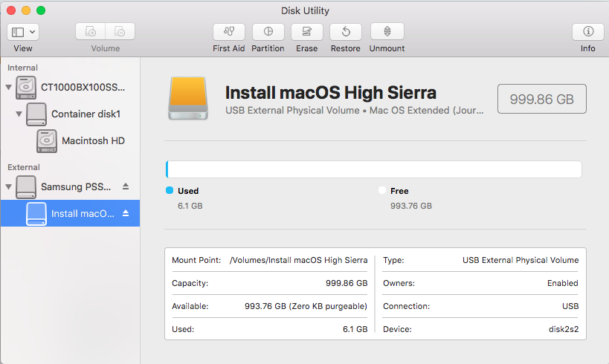Minimize the Disk Utility window
This screenshot has height=364, width=609.
pos(26,10)
